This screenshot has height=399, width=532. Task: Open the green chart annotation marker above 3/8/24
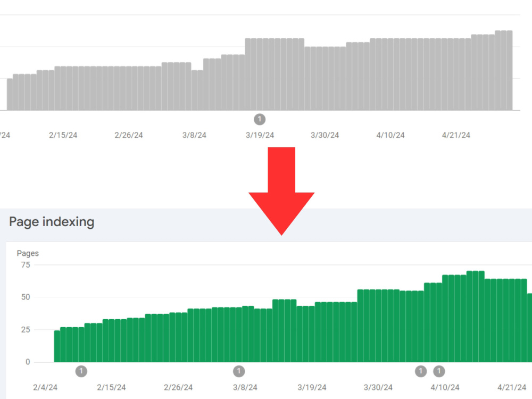pos(239,371)
